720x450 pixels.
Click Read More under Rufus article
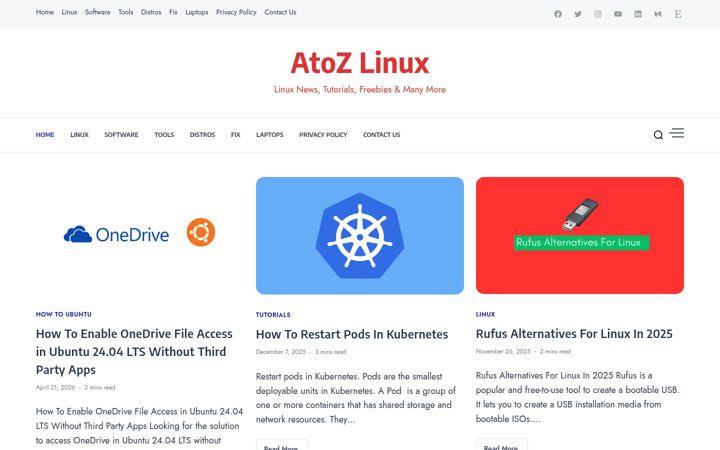501,445
